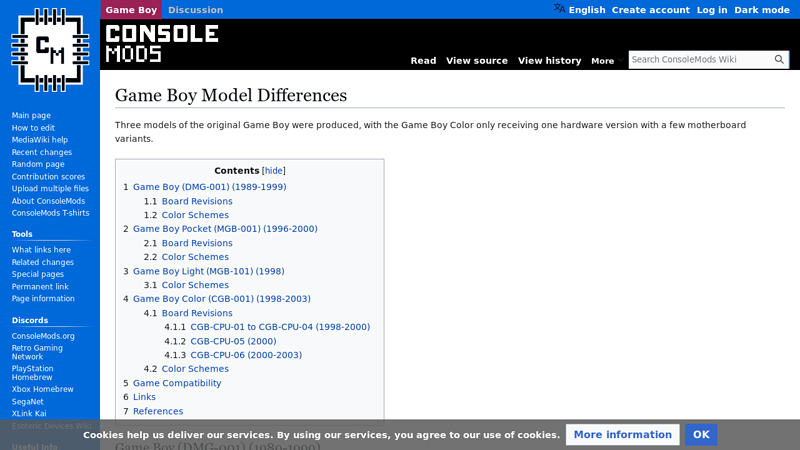Viewport: 800px width, 450px height.
Task: Jump to Game Boy (DMG-001) (1989-1999) section
Action: point(210,187)
